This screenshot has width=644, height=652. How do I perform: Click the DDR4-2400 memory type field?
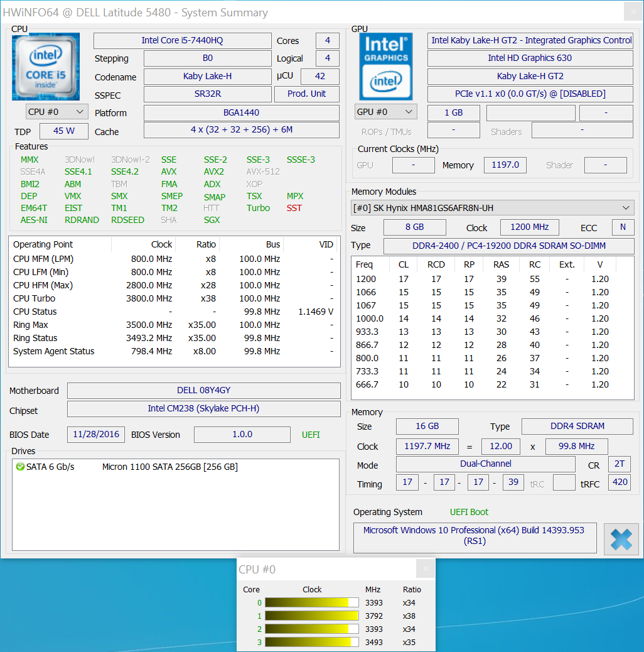509,246
